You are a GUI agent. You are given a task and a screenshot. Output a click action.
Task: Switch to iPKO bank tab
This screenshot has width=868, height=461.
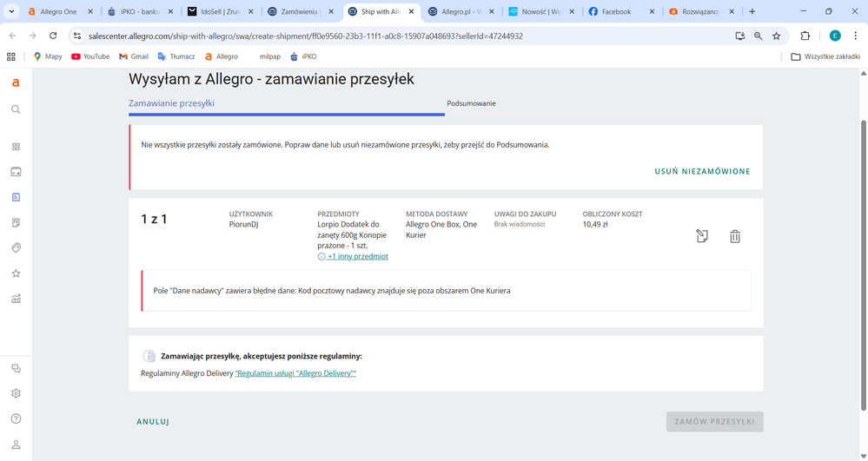tap(140, 11)
